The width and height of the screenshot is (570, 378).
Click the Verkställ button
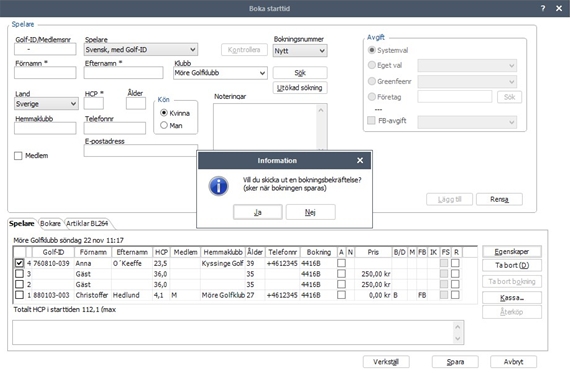tap(386, 362)
